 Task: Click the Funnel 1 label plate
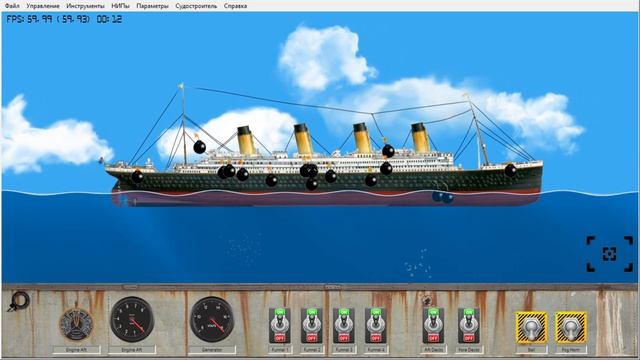(x=280, y=350)
